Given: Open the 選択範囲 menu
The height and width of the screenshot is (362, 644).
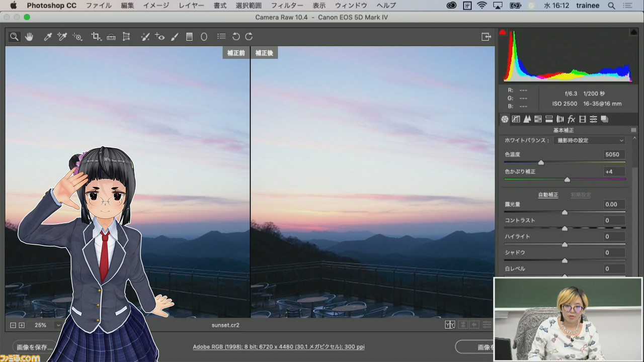Looking at the screenshot, I should click(x=249, y=6).
